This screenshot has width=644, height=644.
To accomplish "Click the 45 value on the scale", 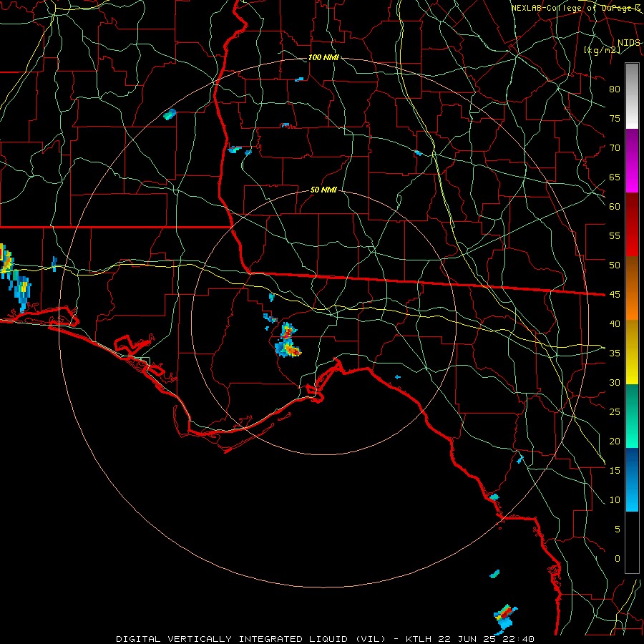I will [x=615, y=295].
